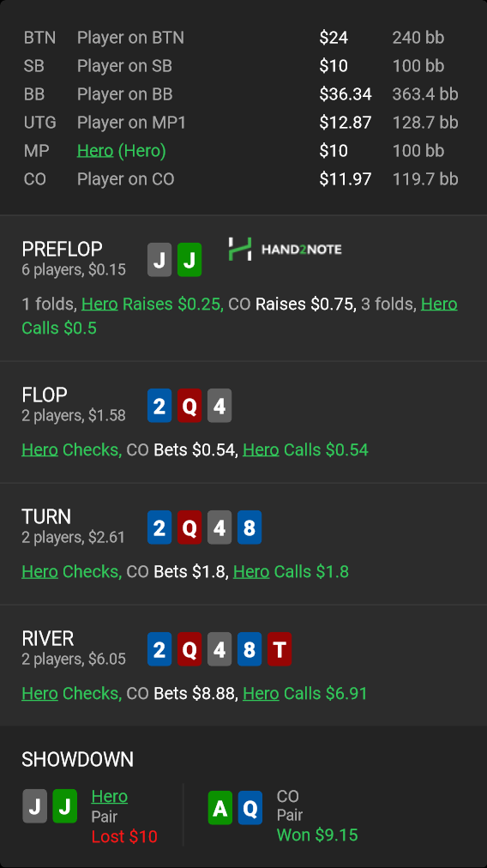Viewport: 487px width, 868px height.
Task: Click the red T card on the river
Action: [279, 649]
